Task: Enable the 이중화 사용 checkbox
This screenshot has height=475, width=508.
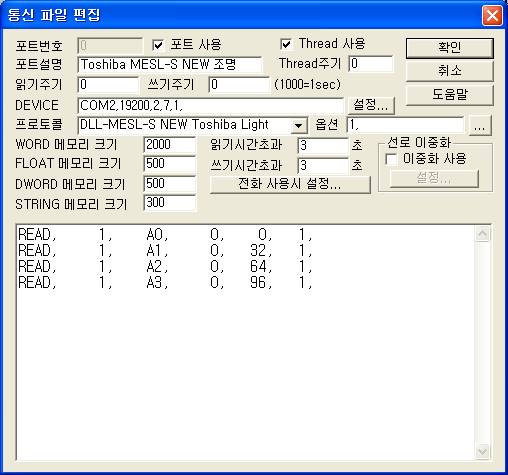Action: click(x=391, y=159)
